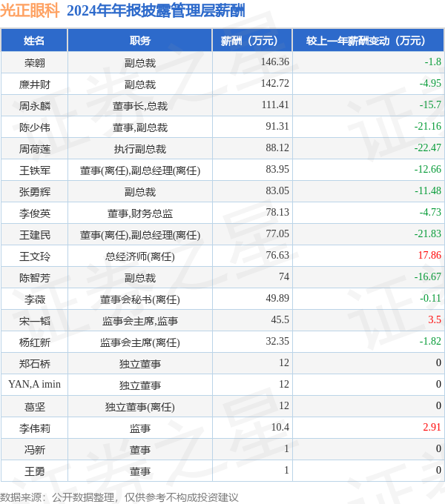This screenshot has height=504, width=445.
Task: Click the 光正眼科 company title
Action: pyautogui.click(x=30, y=10)
